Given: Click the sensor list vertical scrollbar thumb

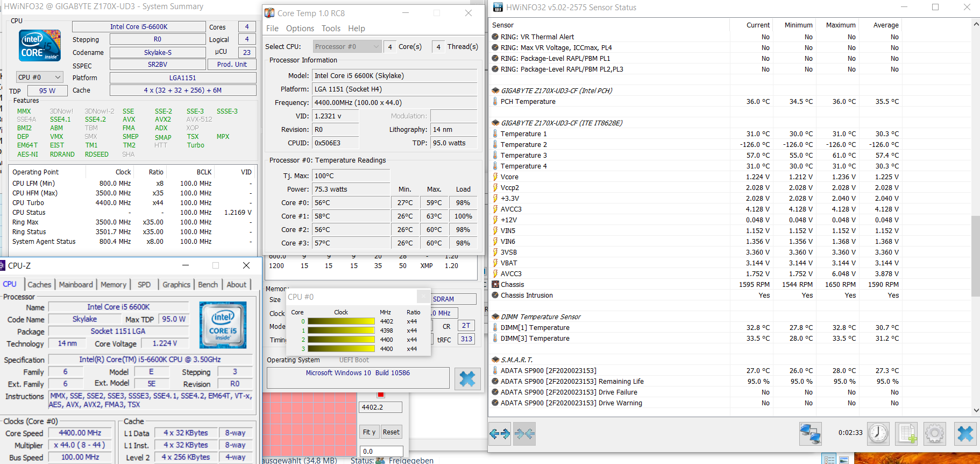Looking at the screenshot, I should click(x=975, y=256).
